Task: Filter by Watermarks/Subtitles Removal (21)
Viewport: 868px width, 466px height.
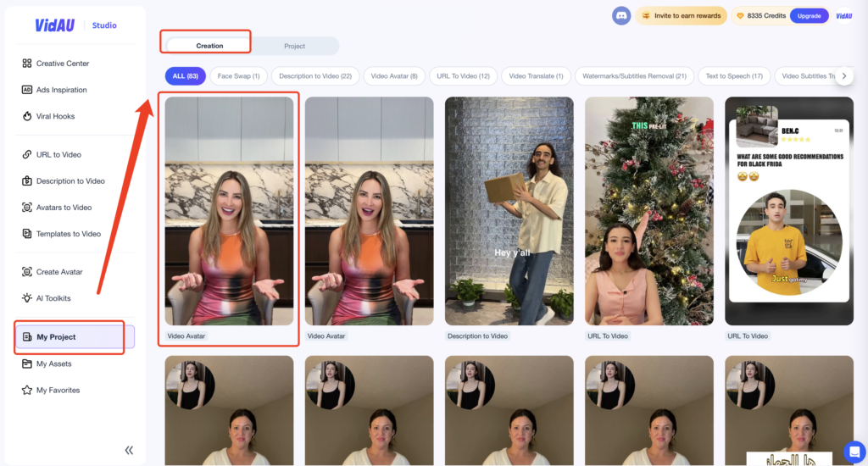Action: [634, 76]
